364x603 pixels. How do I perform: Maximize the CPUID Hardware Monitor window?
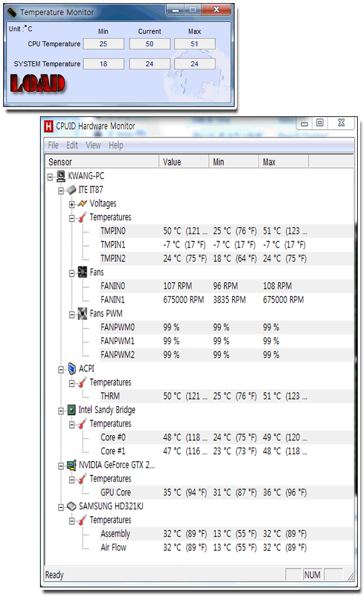[320, 123]
